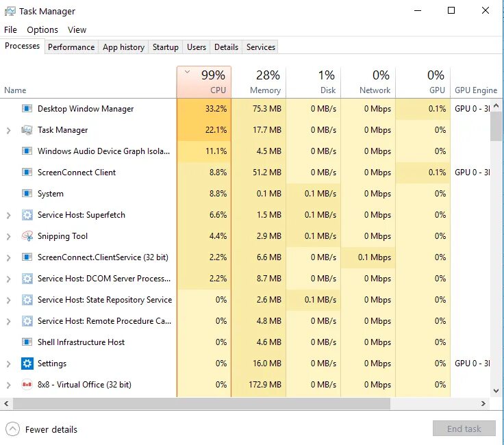Switch to the App history tab
The height and width of the screenshot is (445, 504).
point(123,47)
